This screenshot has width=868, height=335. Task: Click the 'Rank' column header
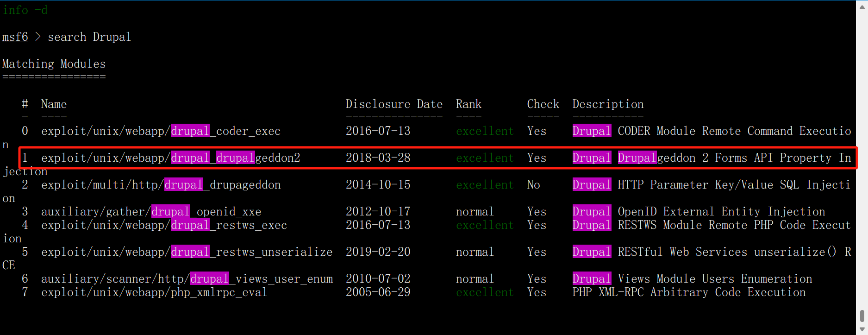(468, 104)
